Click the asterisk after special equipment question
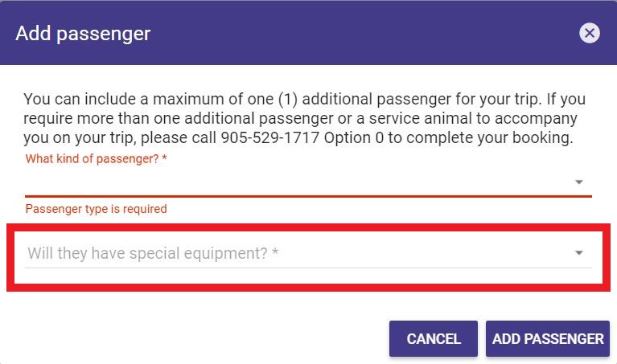The width and height of the screenshot is (617, 364). pyautogui.click(x=275, y=252)
